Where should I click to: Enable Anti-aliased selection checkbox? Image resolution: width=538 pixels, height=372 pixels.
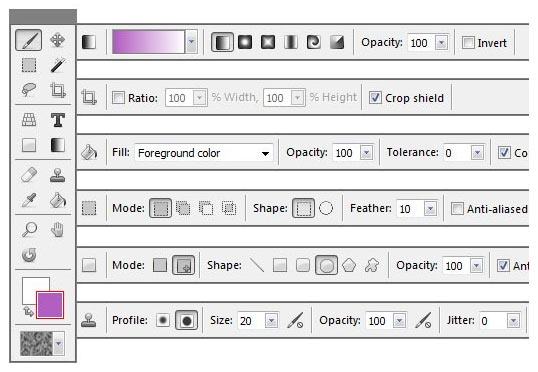coord(457,209)
